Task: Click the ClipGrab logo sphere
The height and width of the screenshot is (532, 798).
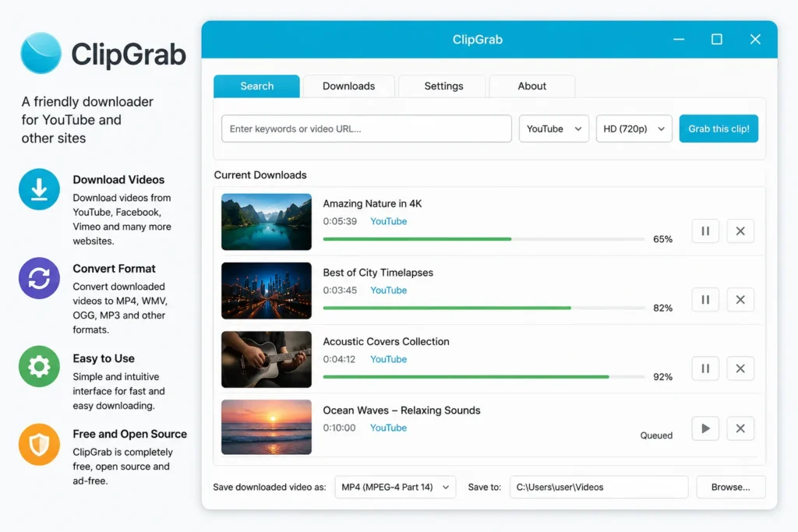Action: 41,53
